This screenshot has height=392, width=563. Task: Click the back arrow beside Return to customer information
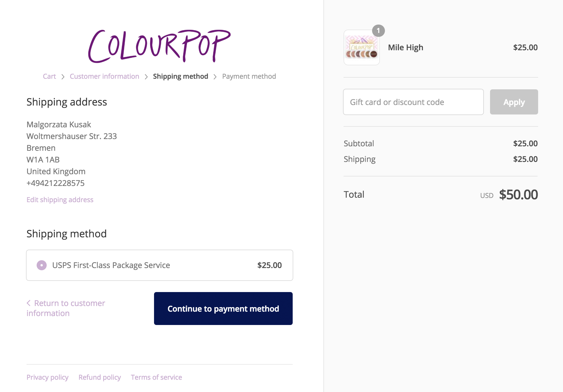[x=29, y=303]
